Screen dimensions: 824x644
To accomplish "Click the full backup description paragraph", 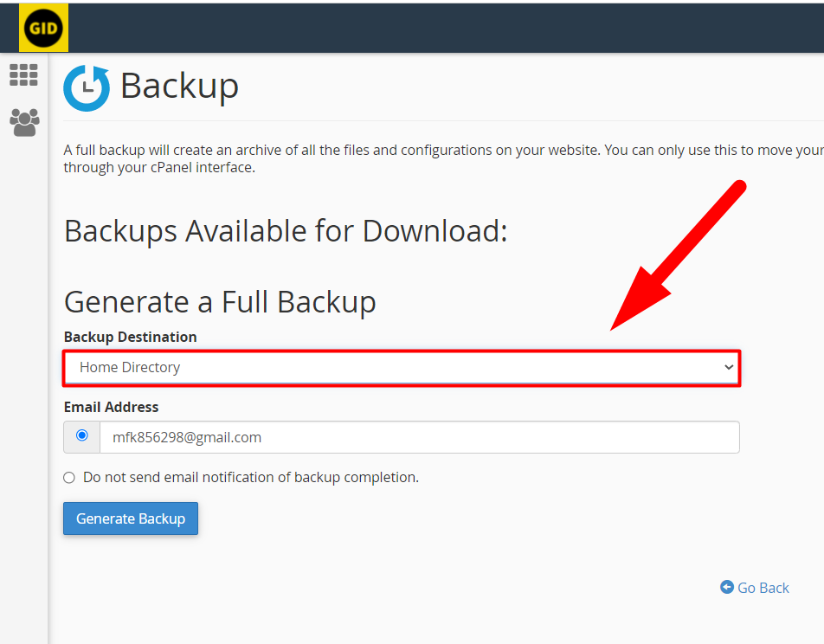I will 443,158.
